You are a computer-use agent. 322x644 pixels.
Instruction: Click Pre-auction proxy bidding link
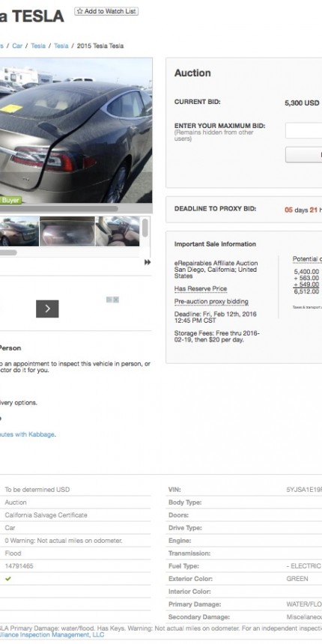point(211,302)
